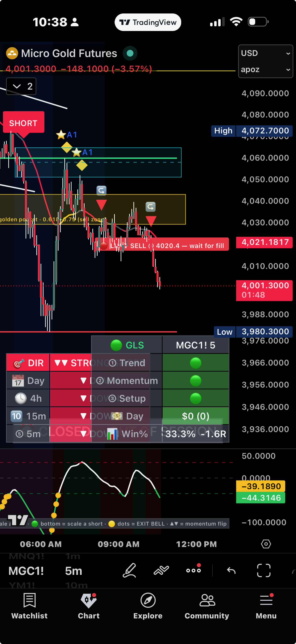Screen dimensions: 296x644
Task: Tap the oscillator value -44.3146
Action: pyautogui.click(x=261, y=498)
